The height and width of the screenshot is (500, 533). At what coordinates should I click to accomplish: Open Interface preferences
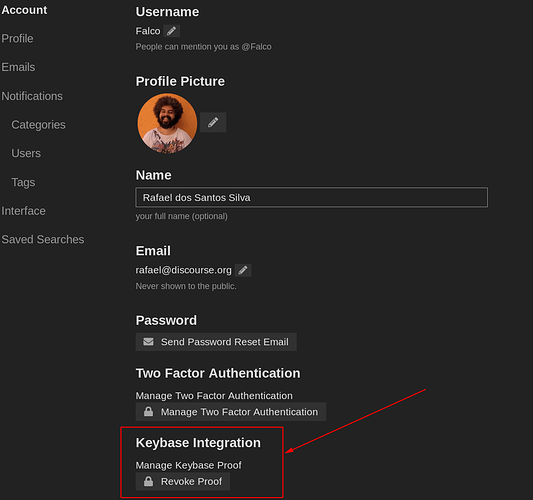(23, 211)
